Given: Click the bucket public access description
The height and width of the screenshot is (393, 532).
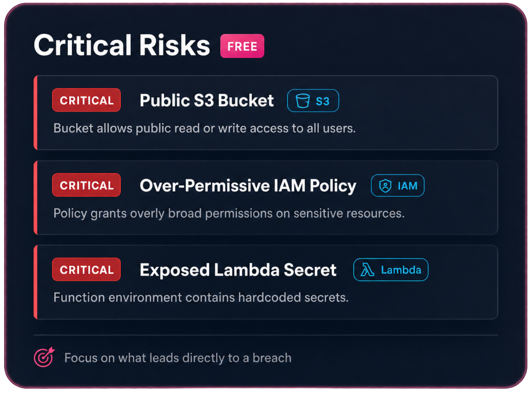Looking at the screenshot, I should coord(204,128).
